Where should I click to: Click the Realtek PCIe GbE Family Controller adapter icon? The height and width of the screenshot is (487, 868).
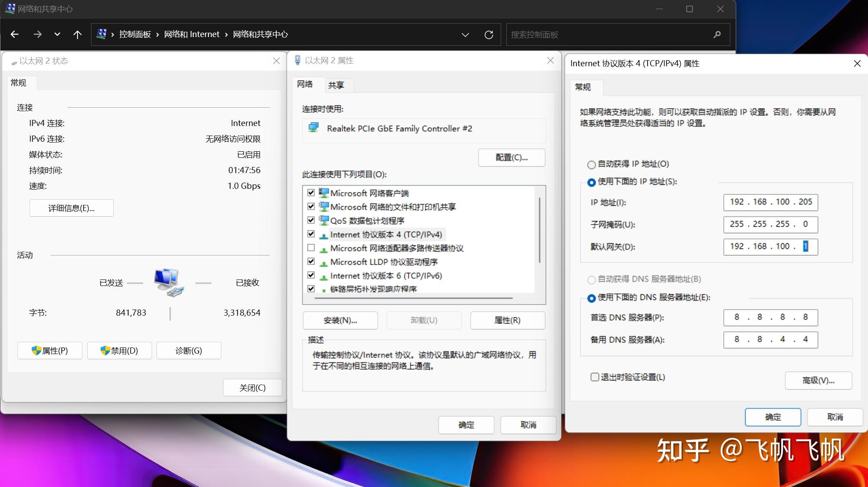(314, 128)
